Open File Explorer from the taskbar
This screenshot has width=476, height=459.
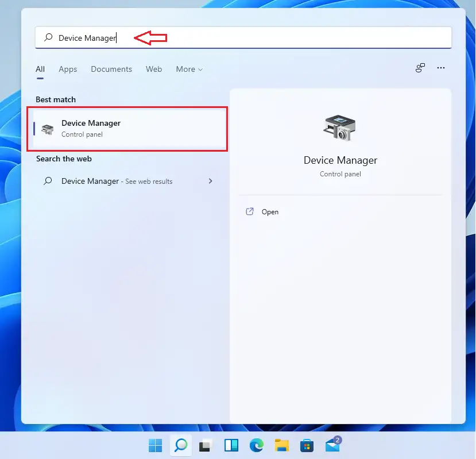point(282,445)
